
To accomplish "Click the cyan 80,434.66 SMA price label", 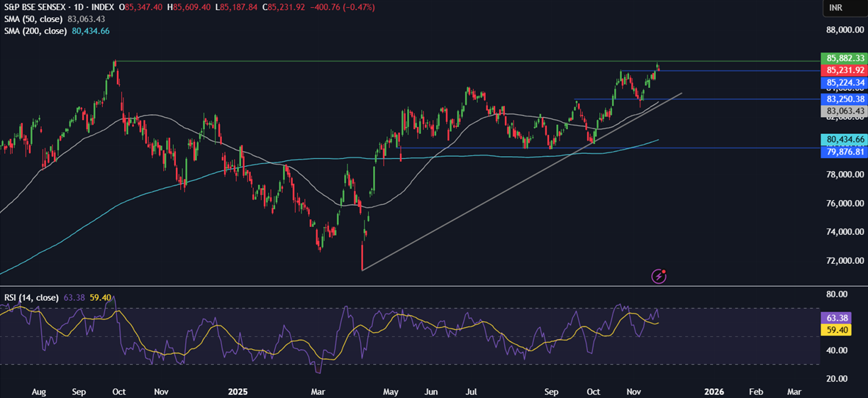I will click(845, 140).
